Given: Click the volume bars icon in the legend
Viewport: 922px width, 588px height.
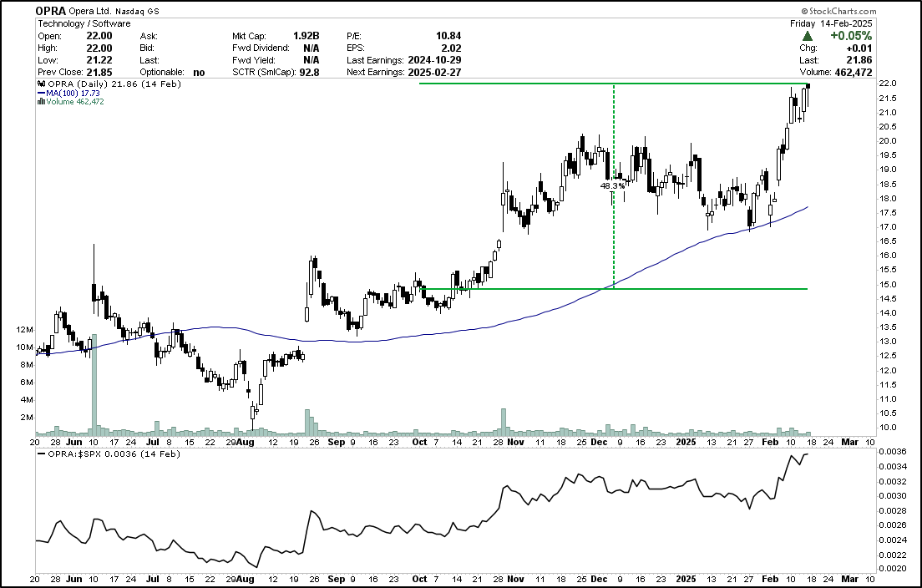Looking at the screenshot, I should (x=41, y=102).
